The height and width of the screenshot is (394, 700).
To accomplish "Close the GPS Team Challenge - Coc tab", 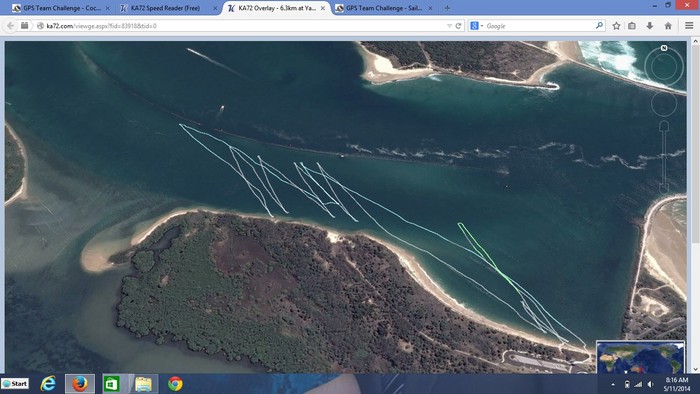I will pyautogui.click(x=107, y=8).
